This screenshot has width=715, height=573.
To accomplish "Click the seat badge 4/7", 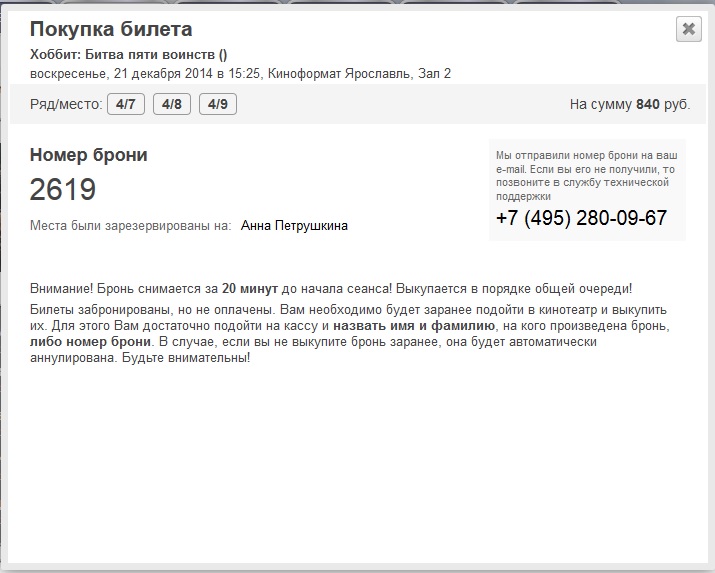I will [x=126, y=104].
